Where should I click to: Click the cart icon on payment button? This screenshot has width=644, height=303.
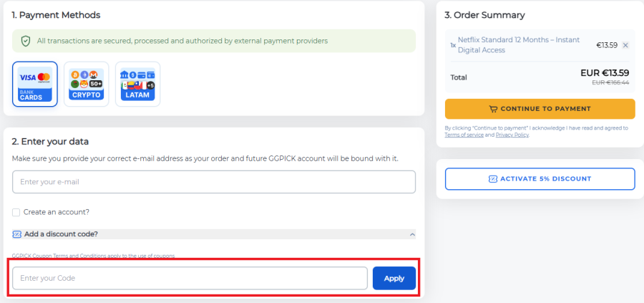tap(493, 109)
